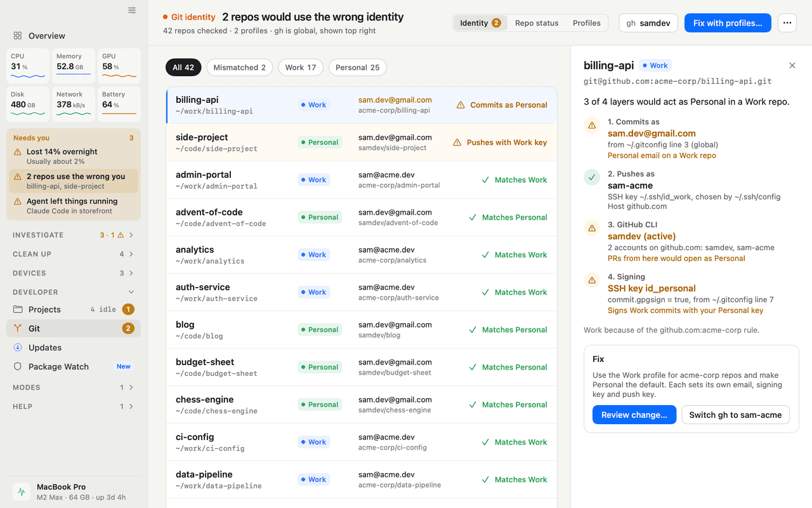Select the chess-engine repo row
Image resolution: width=812 pixels, height=508 pixels.
pyautogui.click(x=362, y=404)
